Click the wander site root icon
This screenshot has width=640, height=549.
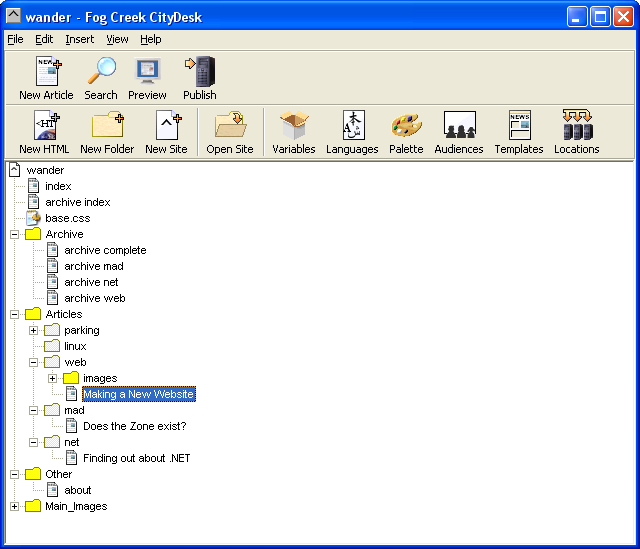tap(15, 170)
